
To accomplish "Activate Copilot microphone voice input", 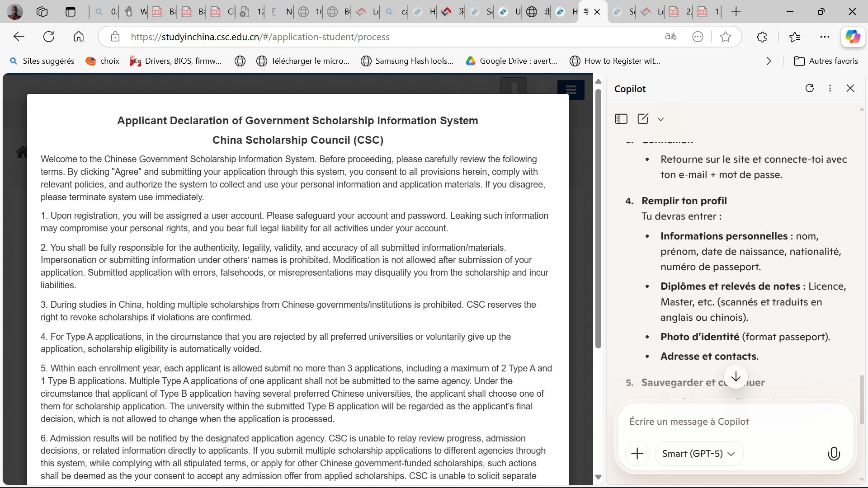I will point(834,453).
